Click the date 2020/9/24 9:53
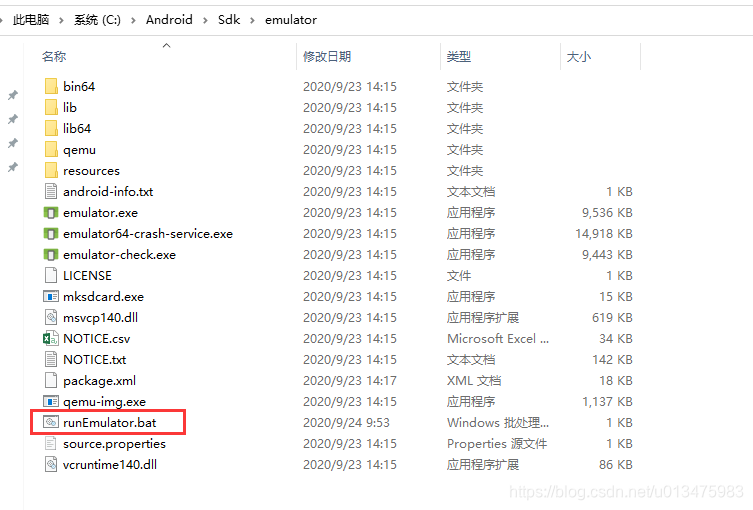This screenshot has width=753, height=510. tap(346, 423)
